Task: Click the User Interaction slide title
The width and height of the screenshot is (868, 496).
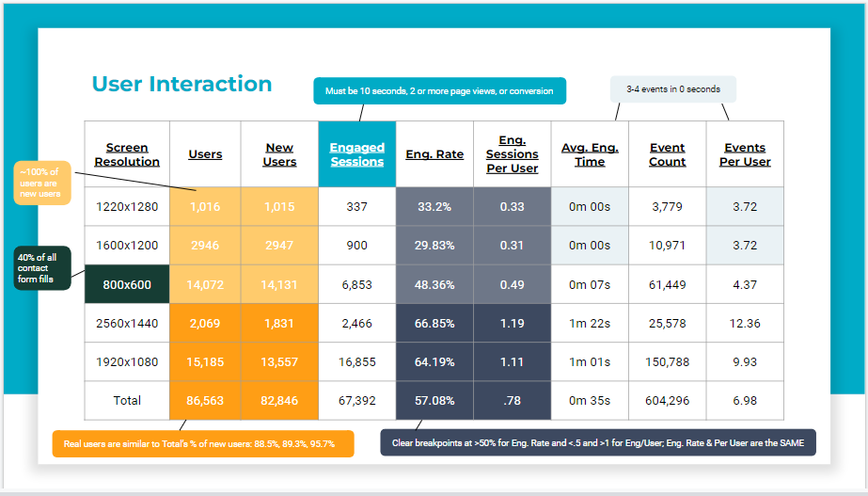Action: [181, 84]
